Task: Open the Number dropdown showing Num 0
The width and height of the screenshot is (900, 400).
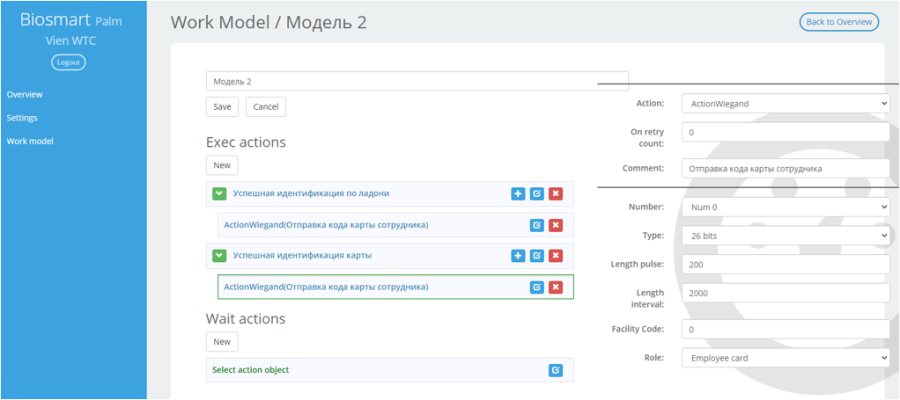Action: pyautogui.click(x=786, y=207)
